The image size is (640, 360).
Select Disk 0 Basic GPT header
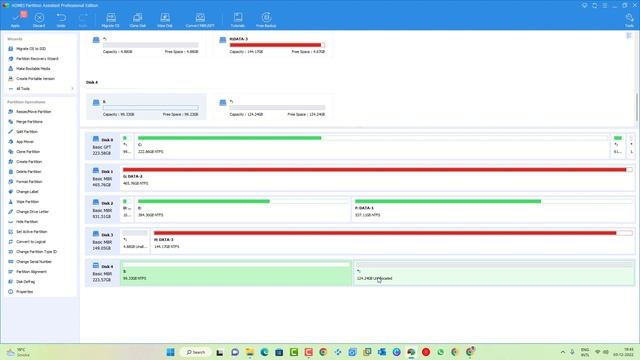click(x=102, y=146)
